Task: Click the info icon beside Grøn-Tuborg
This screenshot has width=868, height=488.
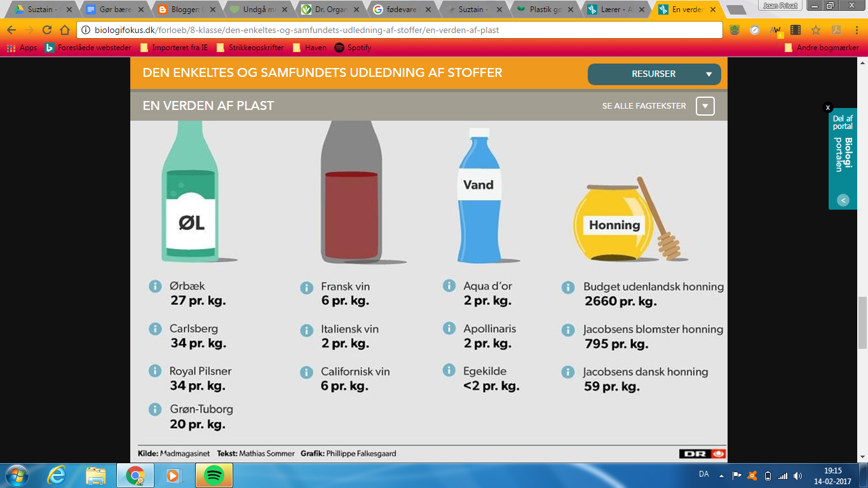Action: coord(155,409)
